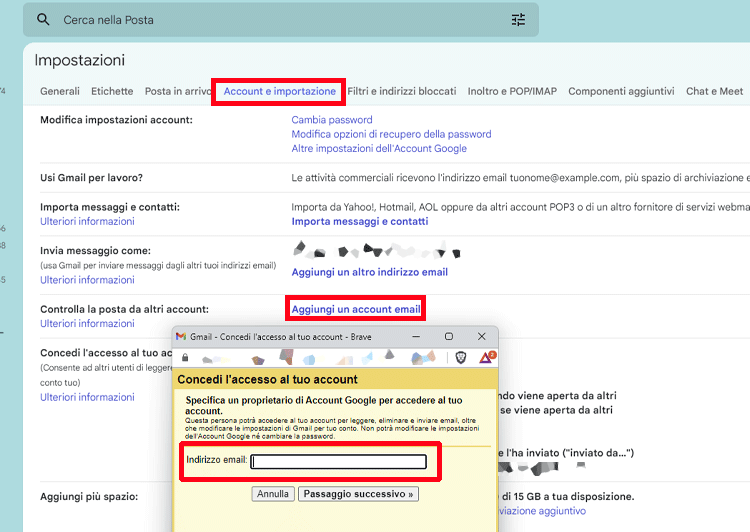Open Filtri e indirizzi bloccati tab
Image resolution: width=750 pixels, height=532 pixels.
click(x=402, y=91)
